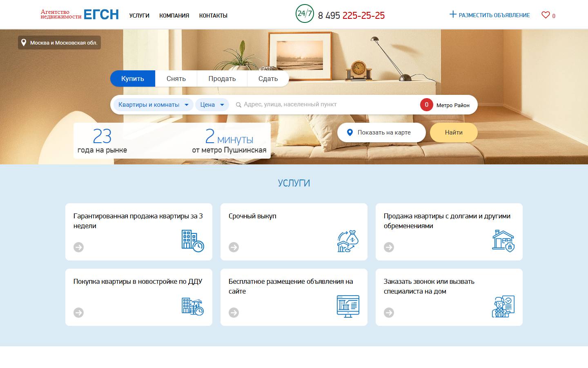Screen dimensions: 588x368
Task: Click the magnifier icon in the address field
Action: [x=238, y=105]
